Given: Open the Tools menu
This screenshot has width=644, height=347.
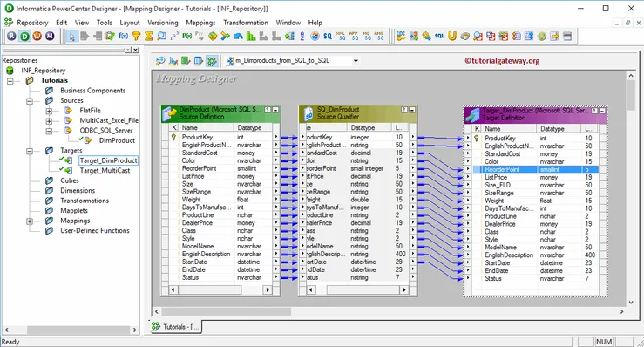Looking at the screenshot, I should pos(105,23).
